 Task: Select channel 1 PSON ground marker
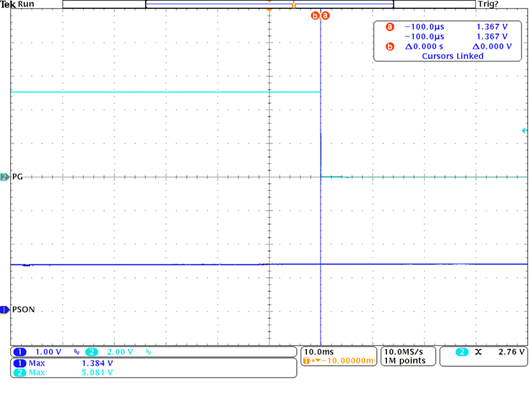pos(4,309)
